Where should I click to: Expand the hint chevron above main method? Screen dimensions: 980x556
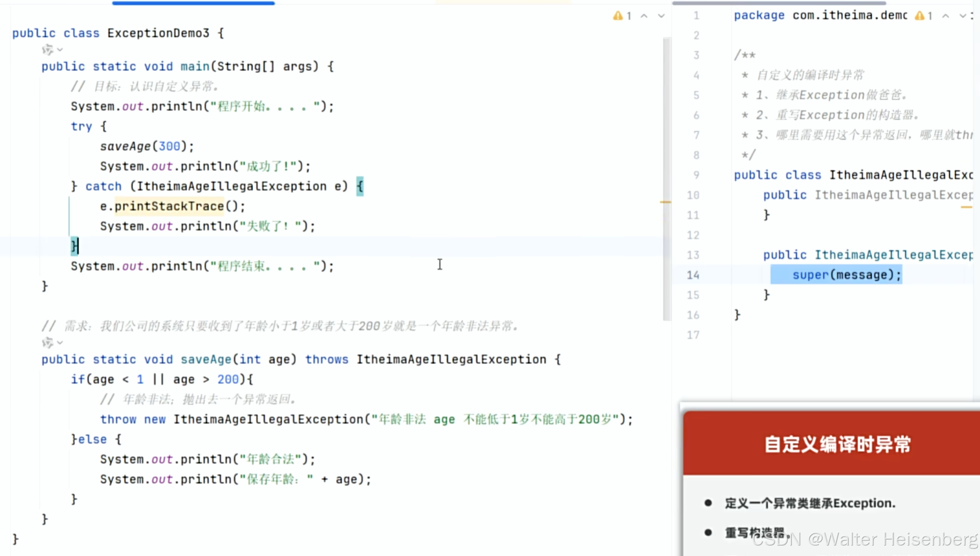click(60, 49)
